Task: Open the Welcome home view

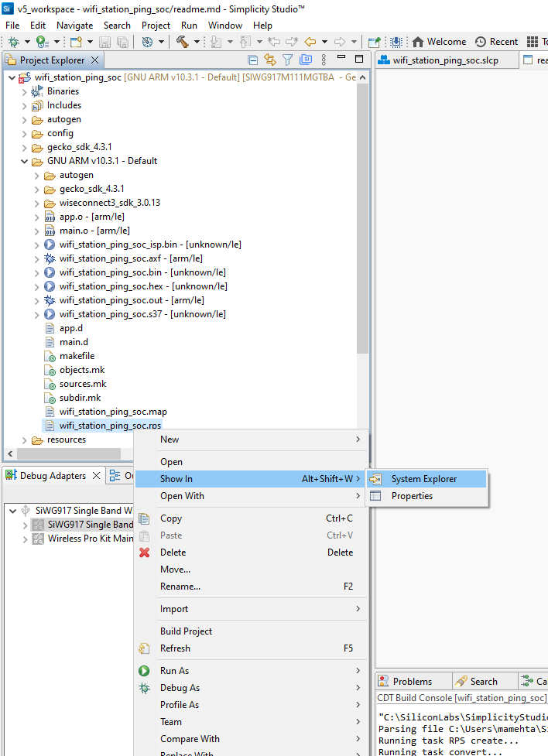Action: point(439,42)
